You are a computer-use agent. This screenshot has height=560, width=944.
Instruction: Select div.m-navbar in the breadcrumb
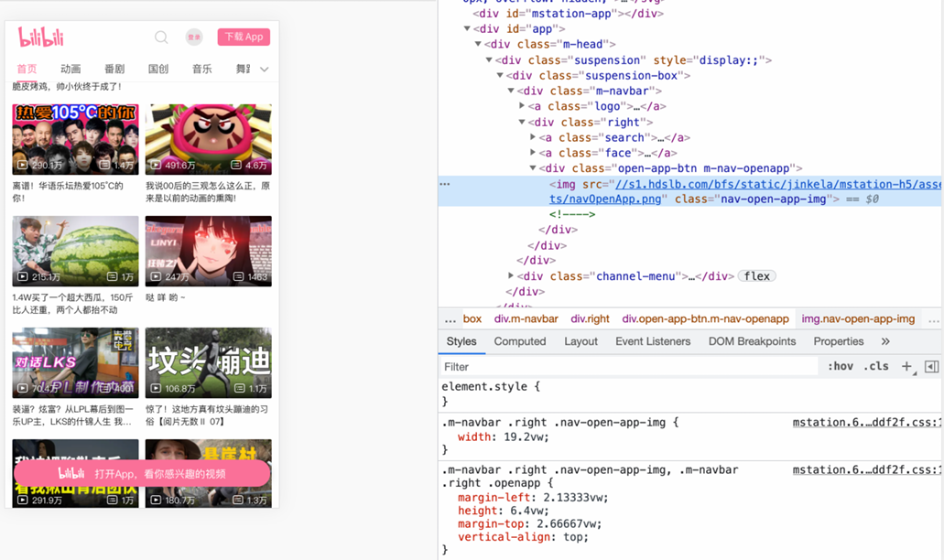coord(526,318)
